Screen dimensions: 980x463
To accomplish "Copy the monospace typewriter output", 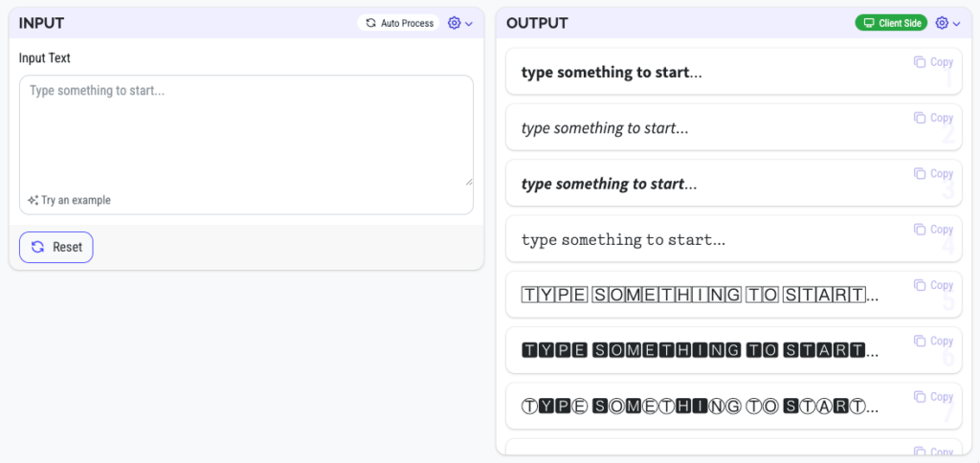I will [933, 230].
